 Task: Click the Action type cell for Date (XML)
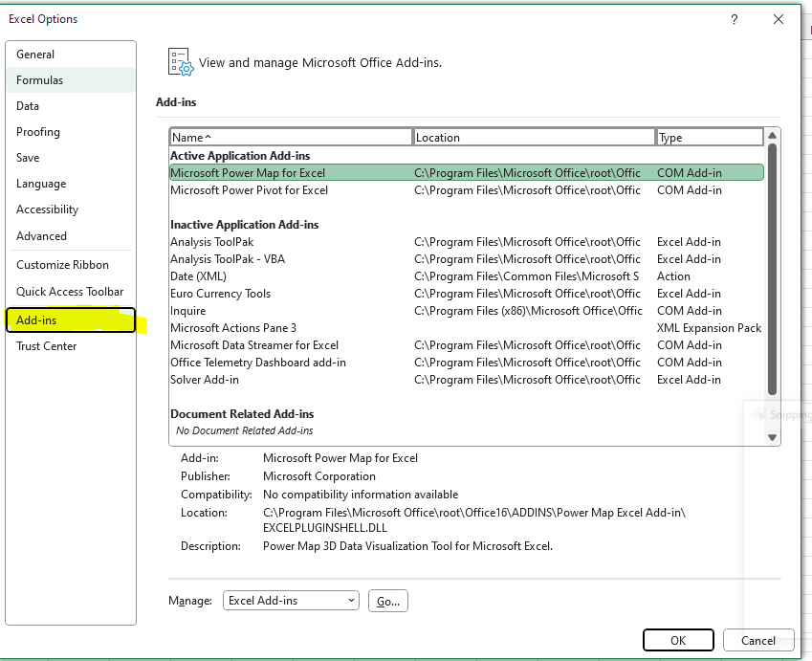673,276
